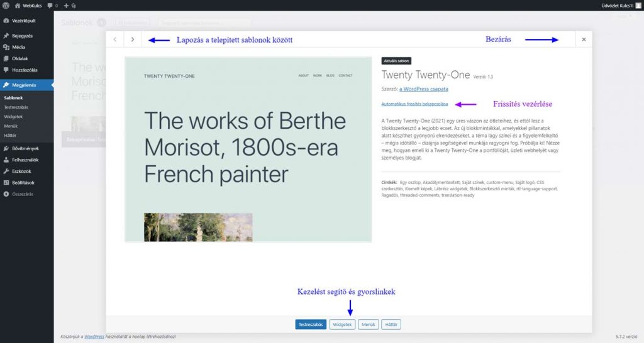Click the Aktuális sablon badge
644x343 pixels.
(x=396, y=61)
